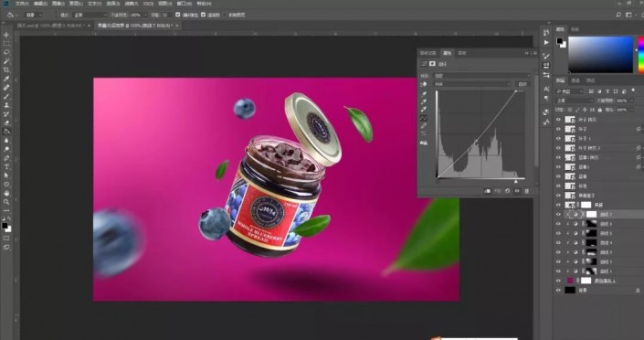Click the reset curves adjustment icon
Screen dimensions: 644x340
[507, 191]
